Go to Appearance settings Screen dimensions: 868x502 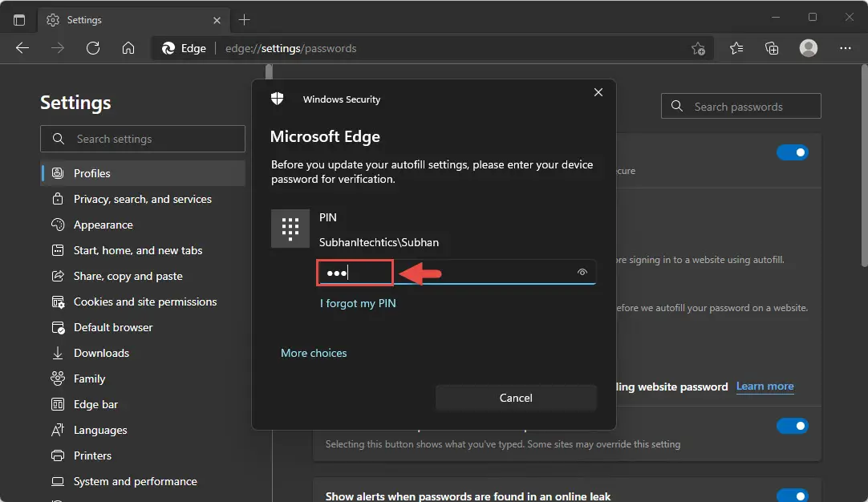click(x=143, y=225)
